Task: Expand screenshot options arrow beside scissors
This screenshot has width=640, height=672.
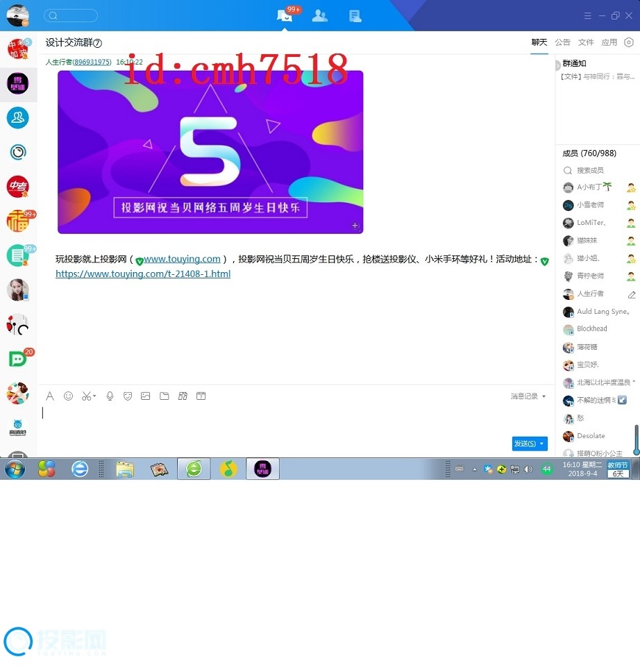Action: click(x=94, y=396)
